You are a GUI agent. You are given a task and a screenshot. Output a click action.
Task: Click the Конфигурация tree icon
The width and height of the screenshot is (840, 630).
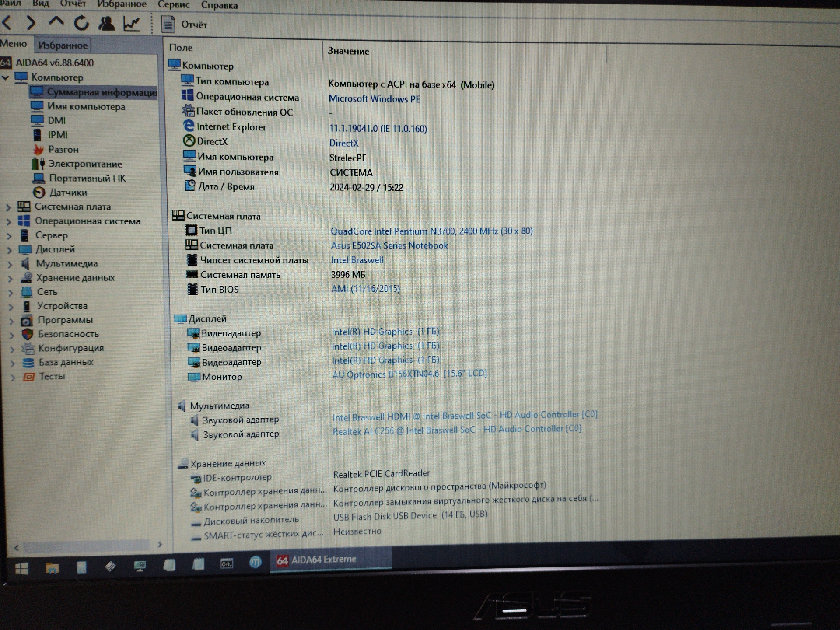[28, 348]
